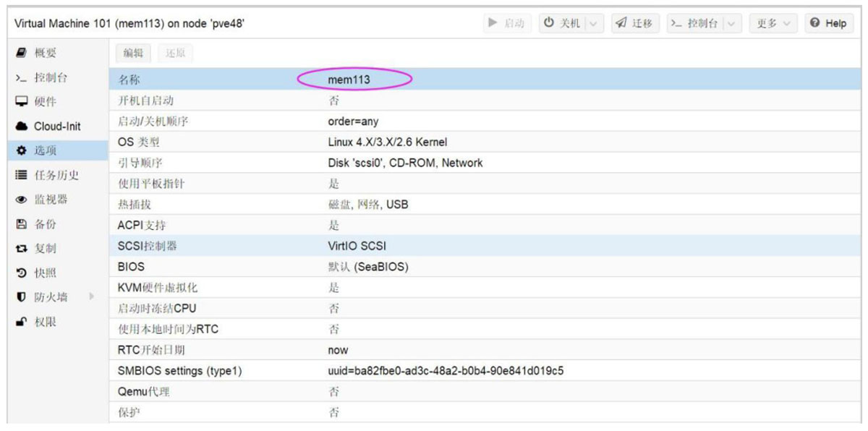Open the 更多 more dropdown menu
Viewport: 868px width, 431px height.
(773, 24)
